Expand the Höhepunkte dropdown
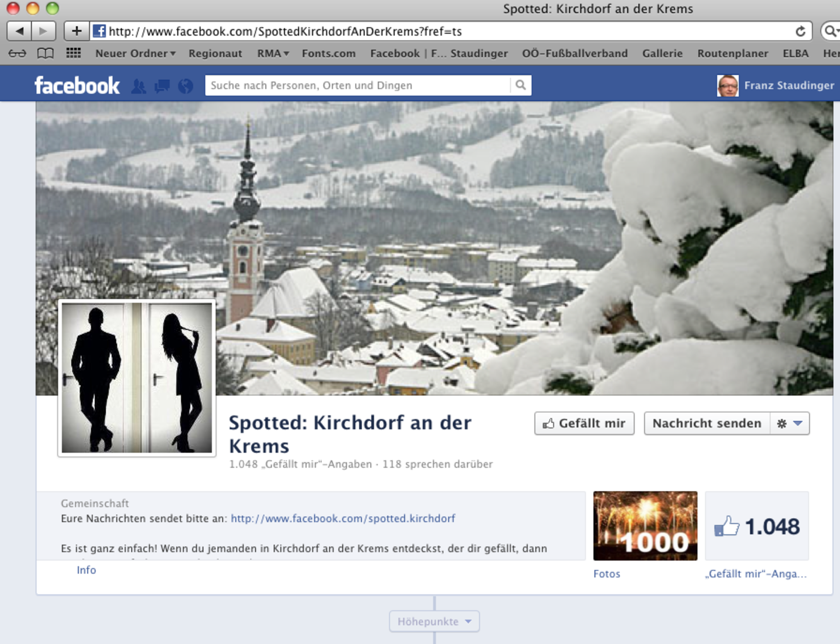Viewport: 840px width, 644px height. [x=434, y=621]
